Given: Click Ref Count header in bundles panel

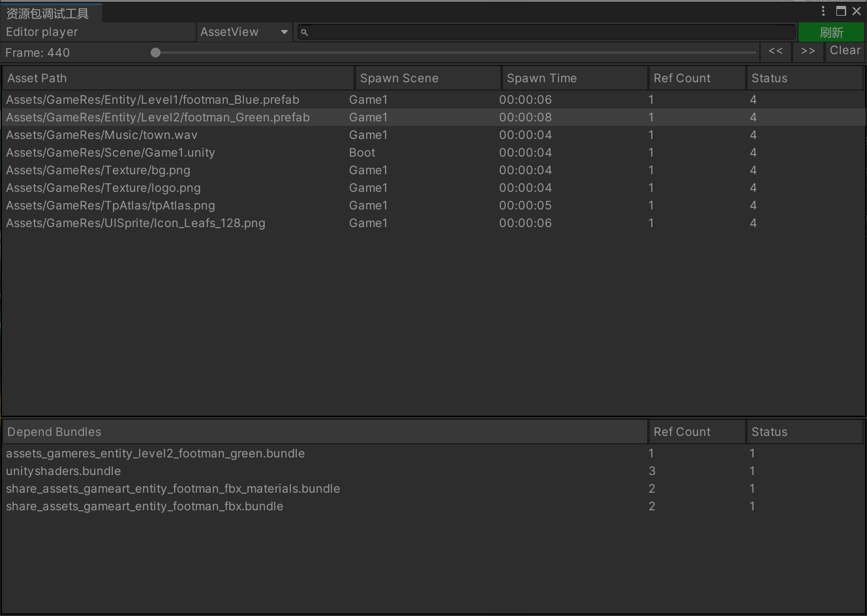Looking at the screenshot, I should [697, 432].
